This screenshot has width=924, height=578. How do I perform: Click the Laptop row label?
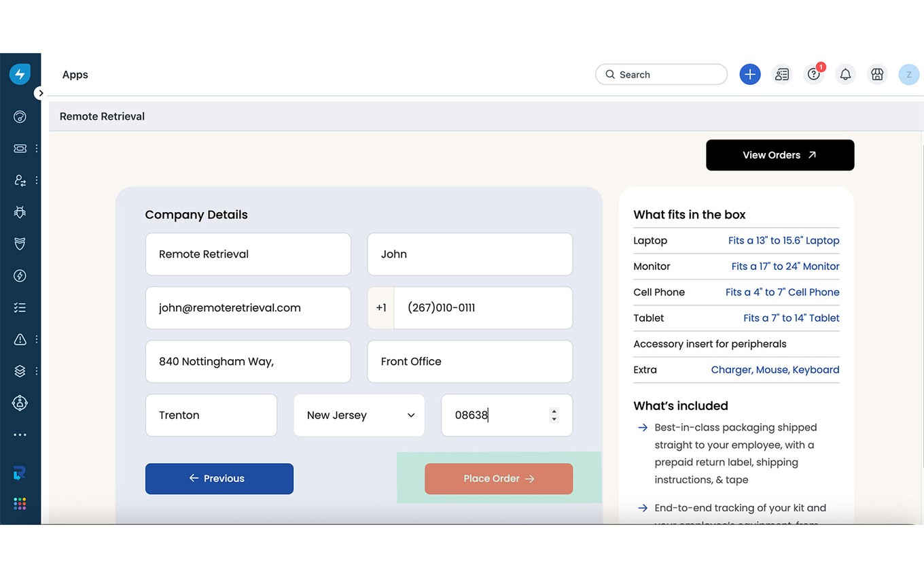pos(650,241)
